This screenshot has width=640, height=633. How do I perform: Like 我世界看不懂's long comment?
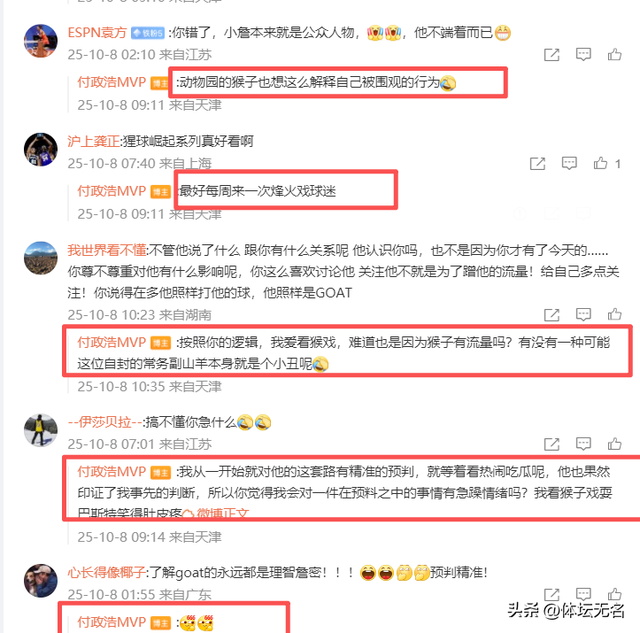pyautogui.click(x=615, y=314)
